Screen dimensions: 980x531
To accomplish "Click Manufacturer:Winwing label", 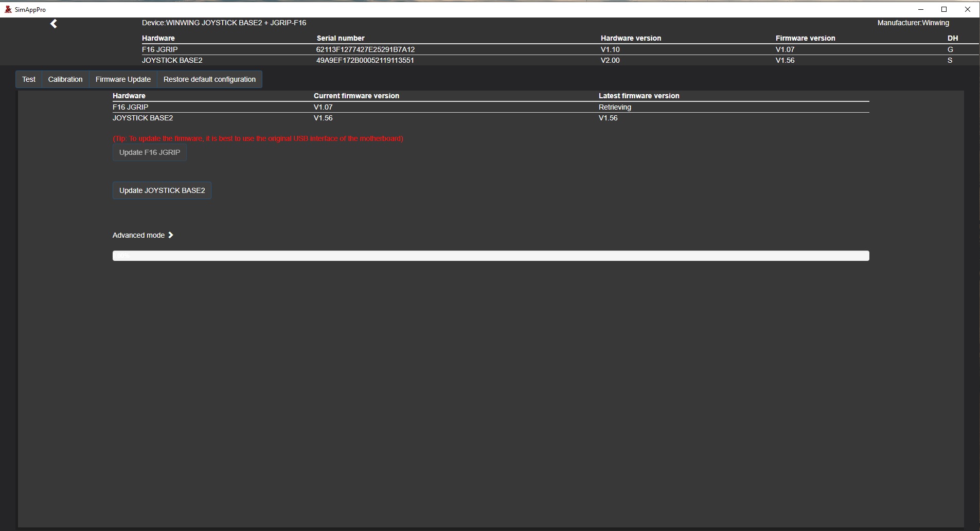I will (x=913, y=23).
